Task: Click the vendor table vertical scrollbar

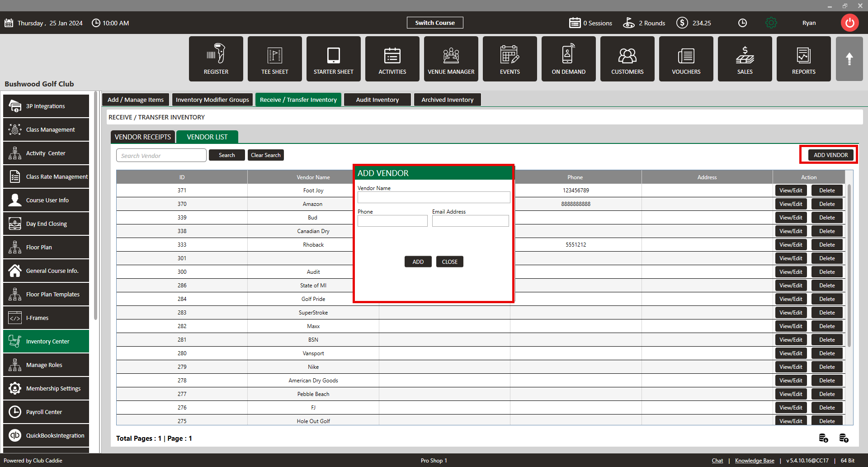Action: [849, 265]
